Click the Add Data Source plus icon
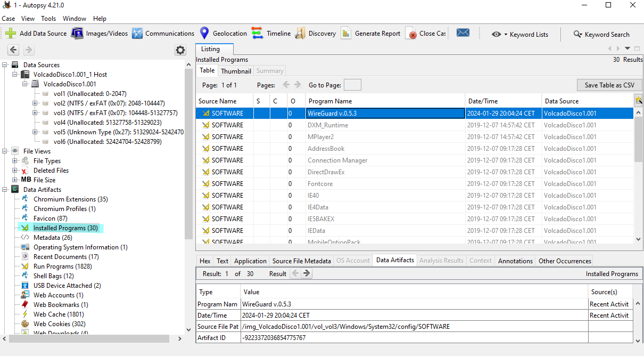Image resolution: width=644 pixels, height=356 pixels. [x=11, y=33]
